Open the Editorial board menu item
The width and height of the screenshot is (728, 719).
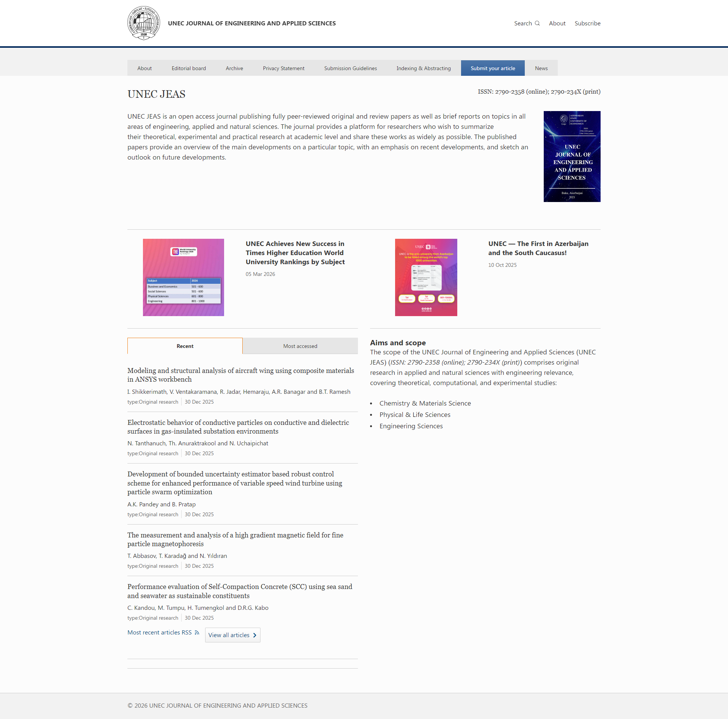coord(188,68)
